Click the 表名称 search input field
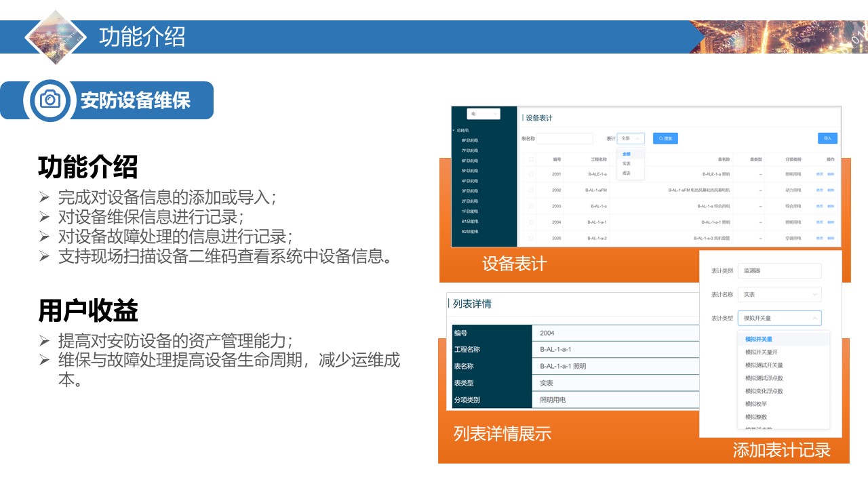Image resolution: width=868 pixels, height=488 pixels. point(564,138)
